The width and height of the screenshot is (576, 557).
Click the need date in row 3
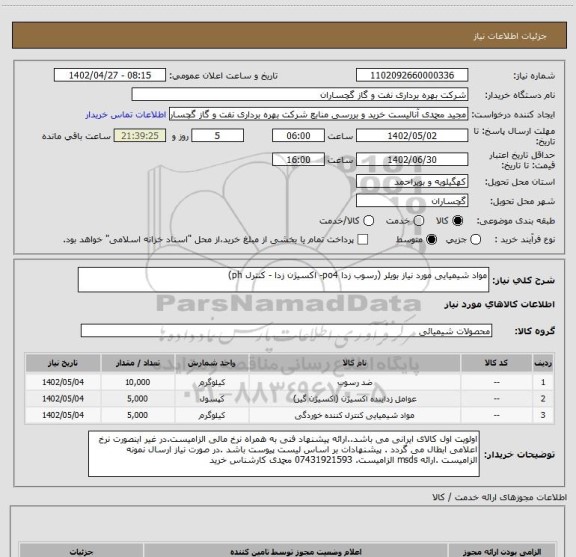[63, 415]
